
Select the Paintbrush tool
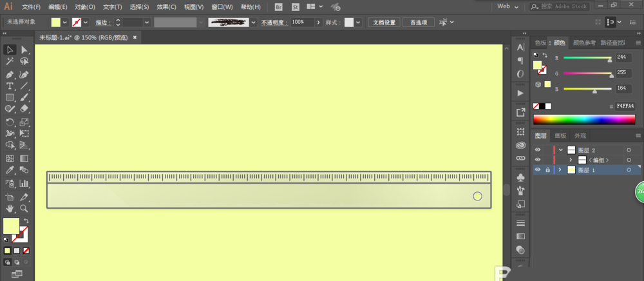[x=24, y=97]
